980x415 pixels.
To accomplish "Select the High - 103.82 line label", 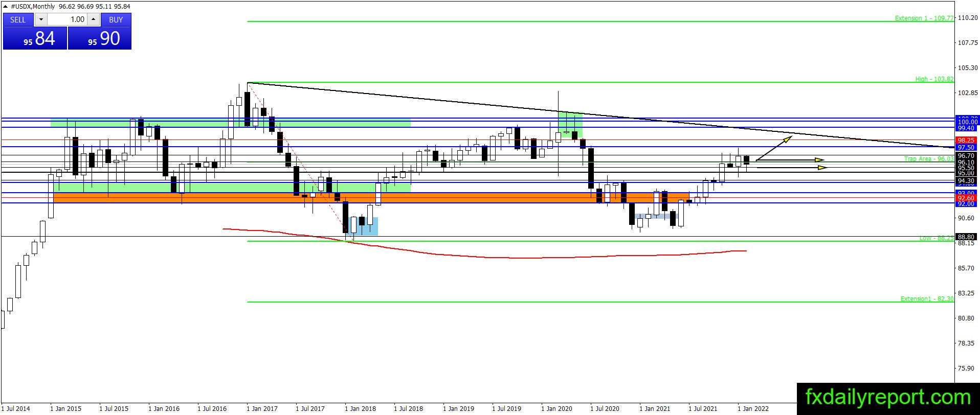I will pos(934,79).
